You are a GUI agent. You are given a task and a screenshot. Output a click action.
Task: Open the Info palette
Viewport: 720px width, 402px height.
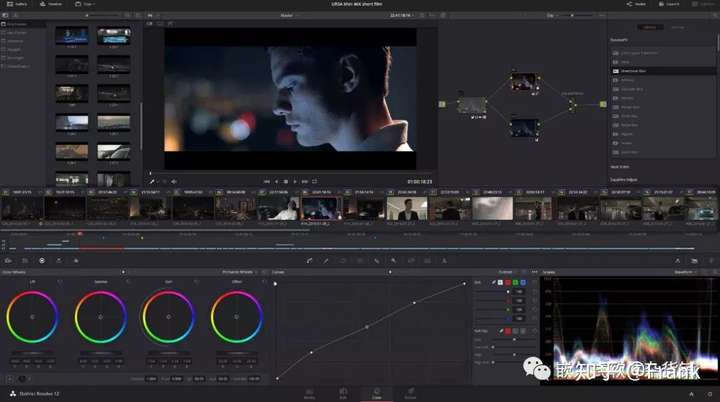pyautogui.click(x=711, y=260)
